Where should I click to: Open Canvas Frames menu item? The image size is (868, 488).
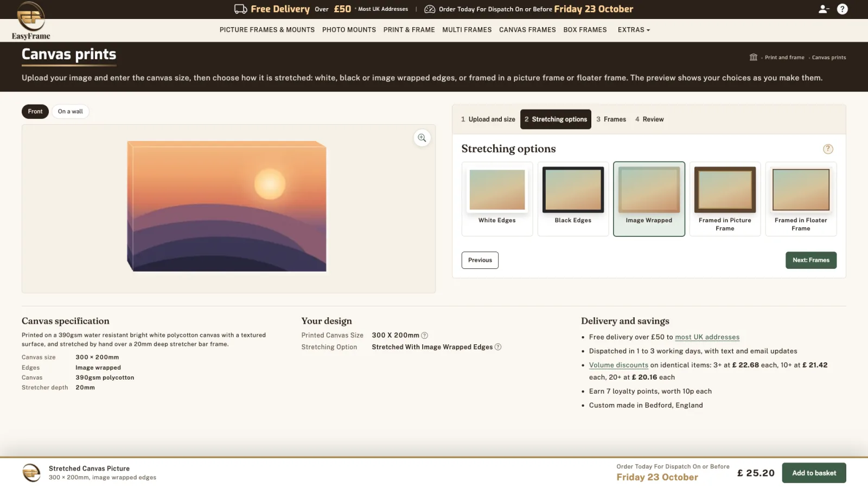pyautogui.click(x=527, y=30)
